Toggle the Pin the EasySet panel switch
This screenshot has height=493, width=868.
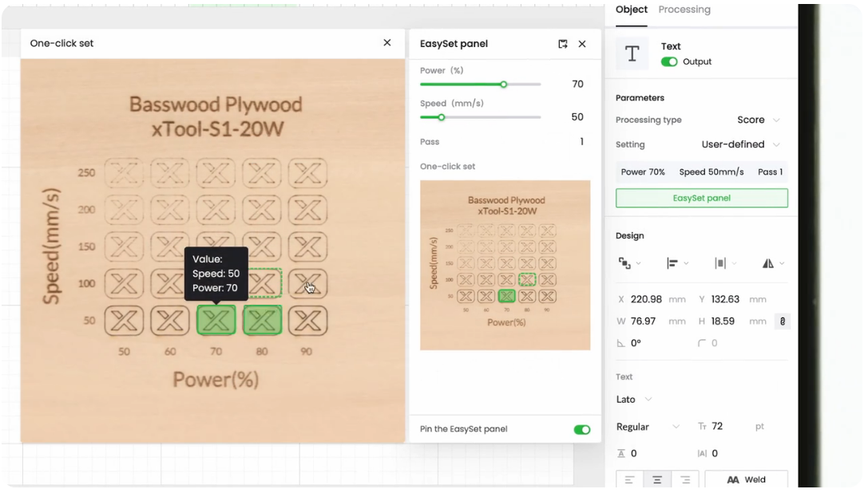pos(582,429)
